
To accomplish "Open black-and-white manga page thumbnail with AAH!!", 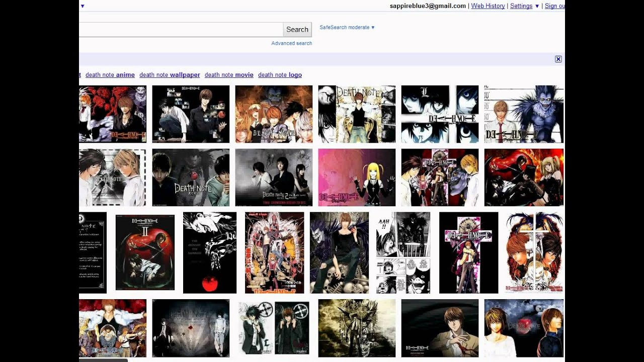I will tap(404, 253).
